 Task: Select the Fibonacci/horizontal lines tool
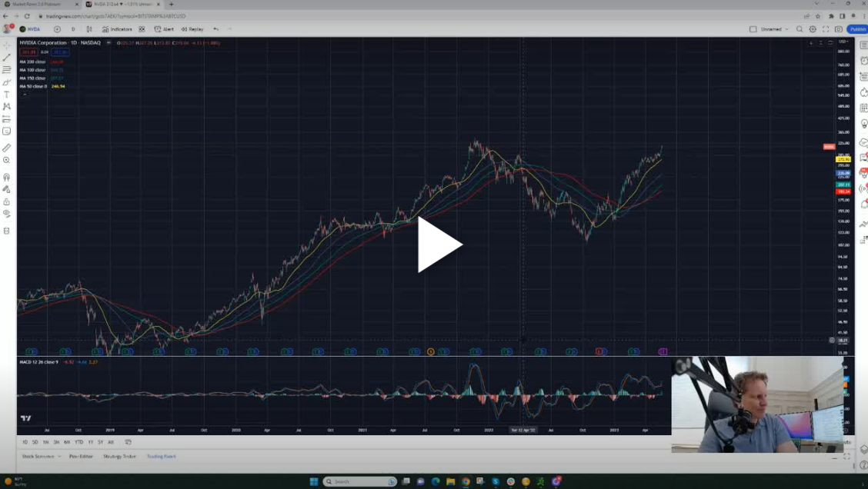click(x=7, y=70)
